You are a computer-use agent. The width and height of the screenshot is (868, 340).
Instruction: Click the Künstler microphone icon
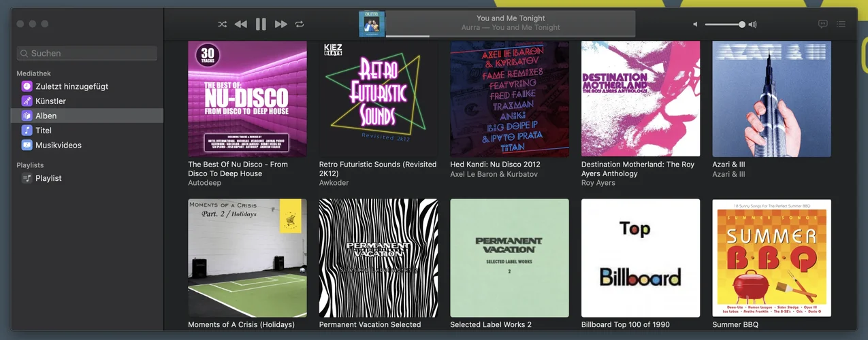coord(27,101)
